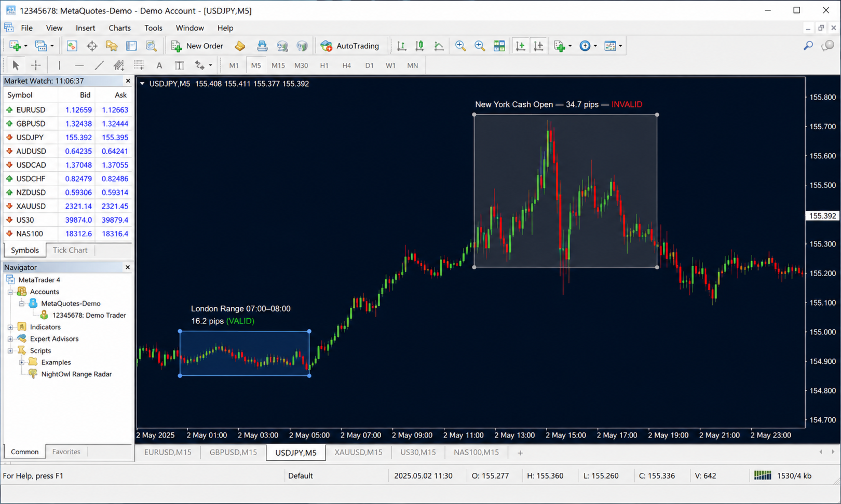841x504 pixels.
Task: Open the arrows objects dropdown
Action: 210,66
